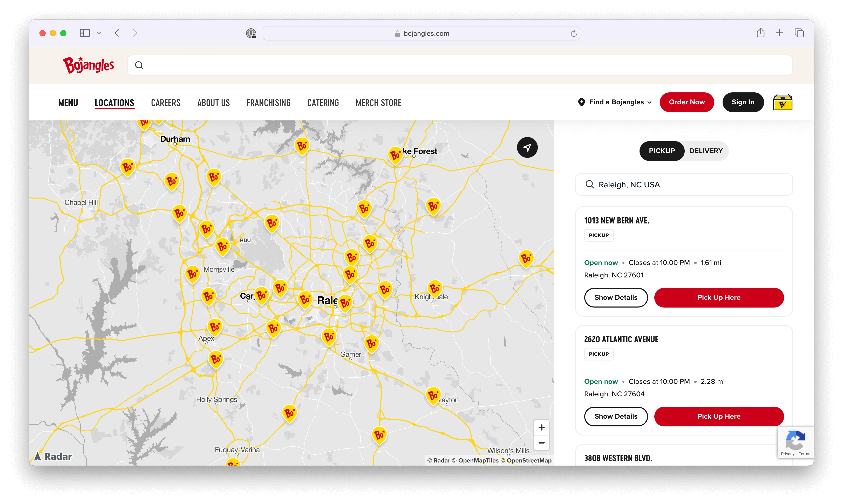Screen dimensions: 843x504
Task: Click the Holly Springs label on map
Action: point(216,400)
